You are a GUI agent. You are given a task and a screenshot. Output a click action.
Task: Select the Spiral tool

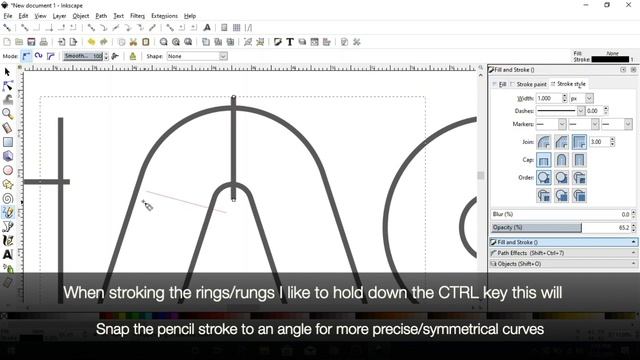point(7,198)
